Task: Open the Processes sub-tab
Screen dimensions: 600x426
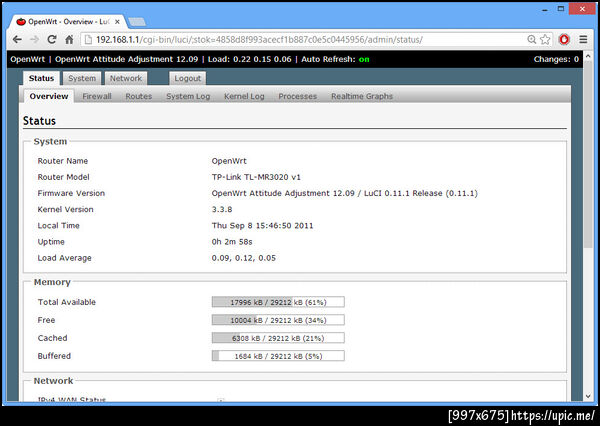Action: pyautogui.click(x=297, y=96)
